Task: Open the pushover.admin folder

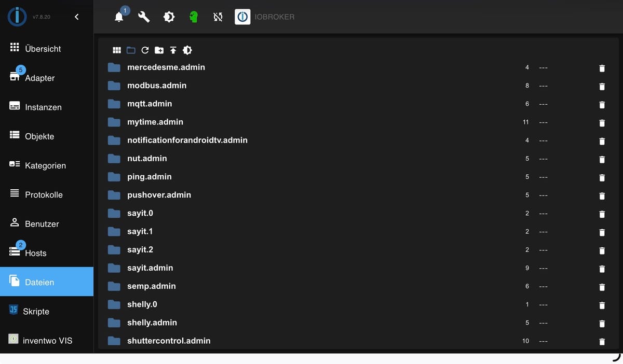Action: tap(159, 195)
